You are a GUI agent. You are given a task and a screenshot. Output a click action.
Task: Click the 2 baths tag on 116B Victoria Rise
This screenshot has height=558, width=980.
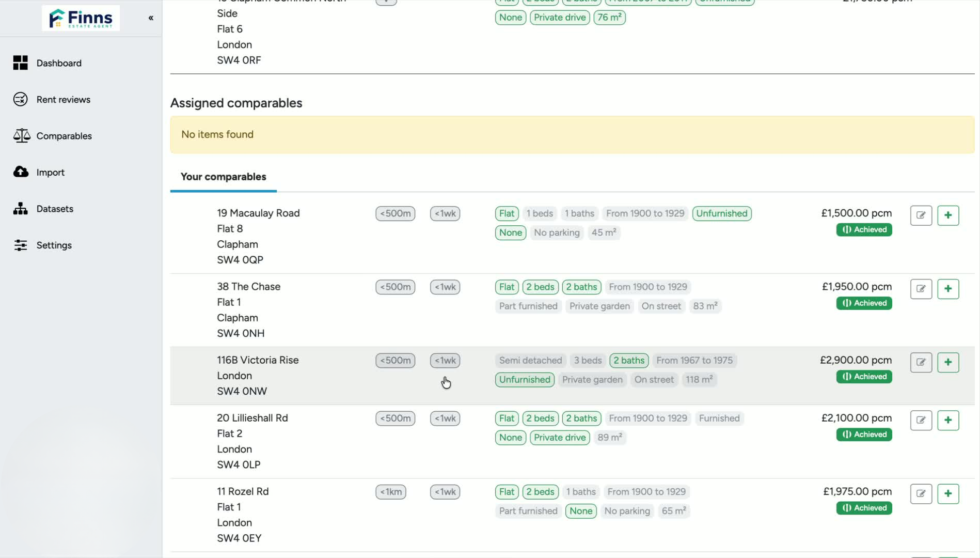[x=629, y=360]
